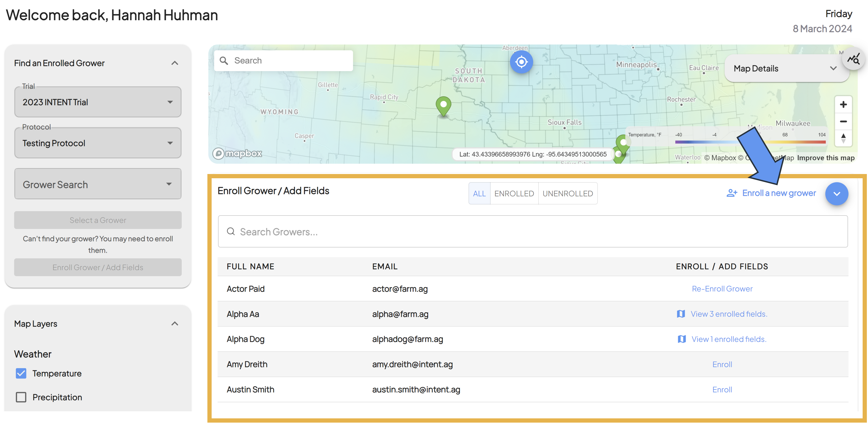This screenshot has height=426, width=868.
Task: Open the Trial dropdown showing 2023 INTENT Trial
Action: pos(98,102)
